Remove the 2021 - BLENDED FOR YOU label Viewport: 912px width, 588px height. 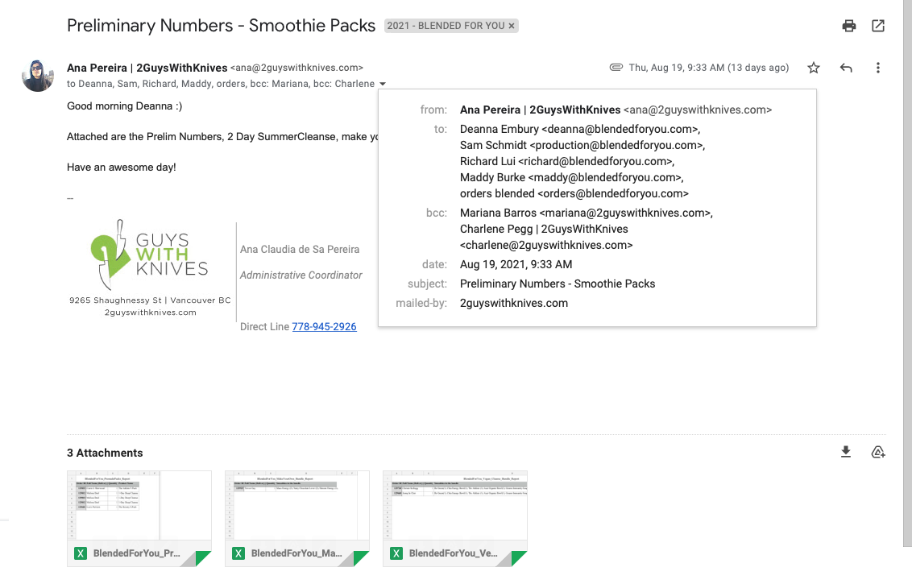(x=512, y=26)
